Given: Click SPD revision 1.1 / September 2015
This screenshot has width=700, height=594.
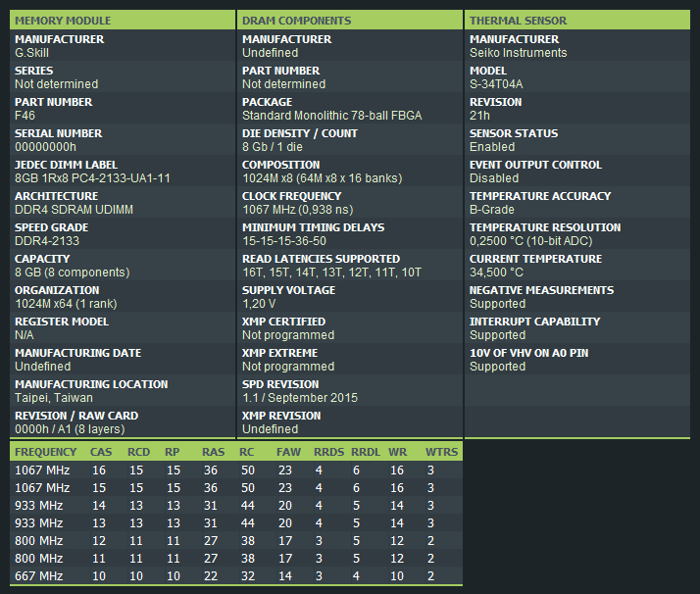Looking at the screenshot, I should tap(300, 398).
